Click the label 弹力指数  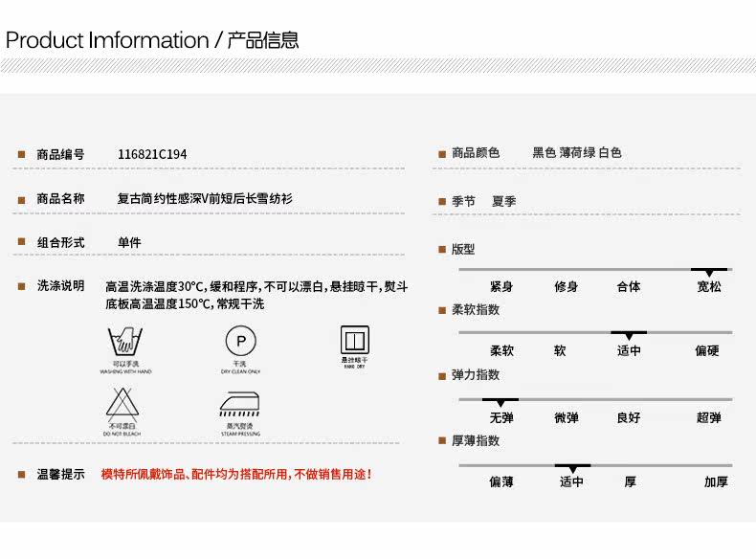(x=476, y=375)
